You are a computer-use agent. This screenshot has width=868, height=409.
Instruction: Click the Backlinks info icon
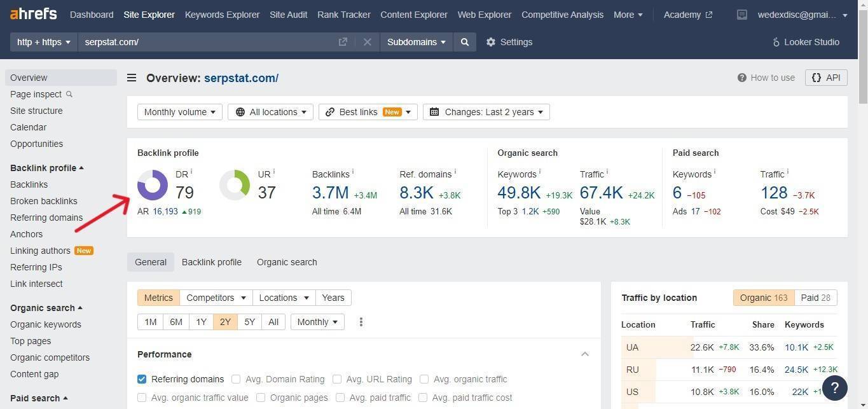coord(353,172)
